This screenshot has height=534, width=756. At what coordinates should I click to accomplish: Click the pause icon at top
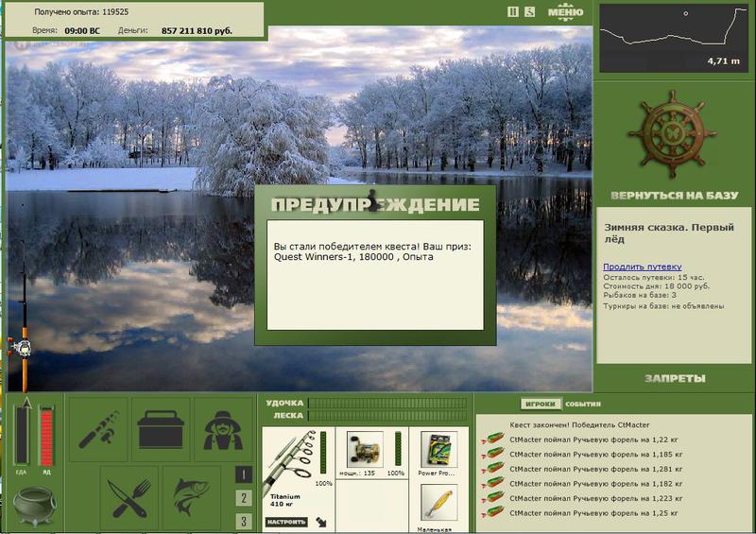point(513,11)
